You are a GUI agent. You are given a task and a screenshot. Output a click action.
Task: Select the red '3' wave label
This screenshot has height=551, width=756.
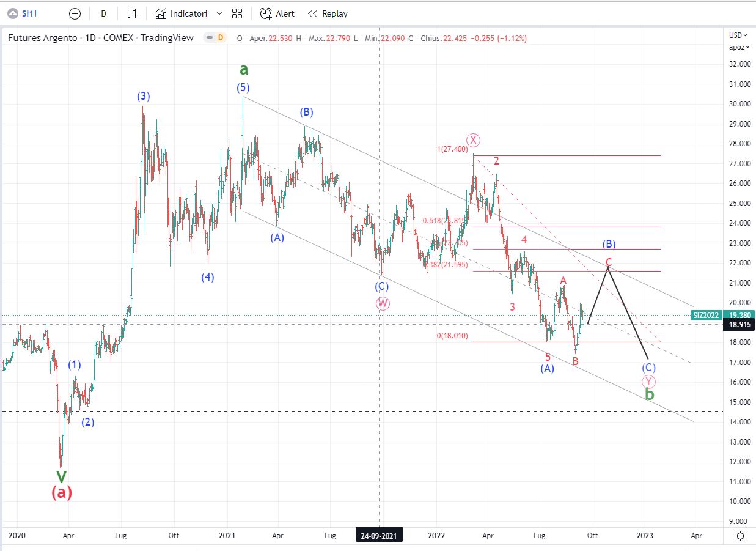513,307
